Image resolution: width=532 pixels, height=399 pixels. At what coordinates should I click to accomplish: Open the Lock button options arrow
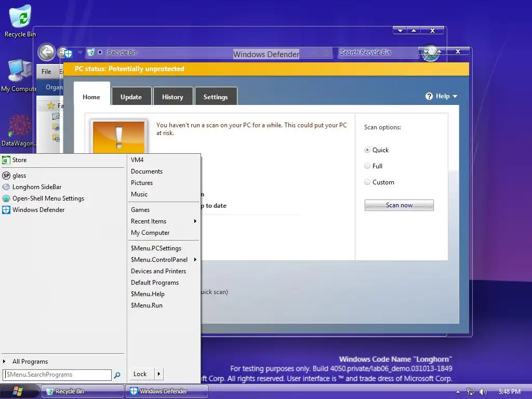click(159, 374)
